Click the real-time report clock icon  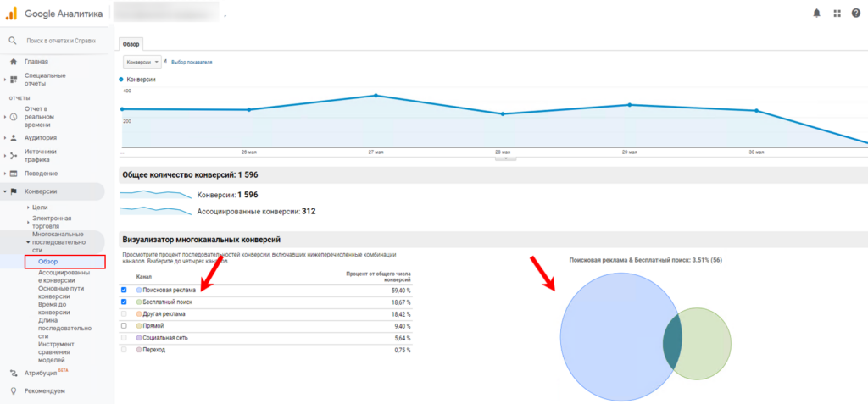[x=14, y=116]
